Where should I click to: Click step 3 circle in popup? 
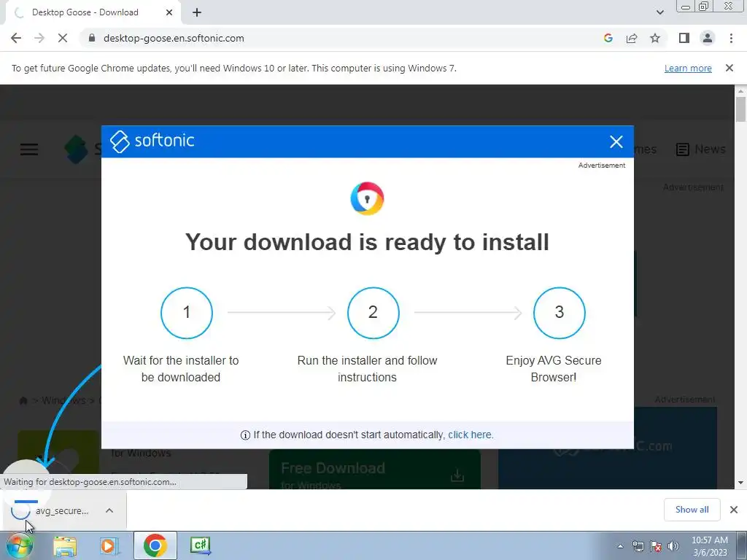coord(560,312)
